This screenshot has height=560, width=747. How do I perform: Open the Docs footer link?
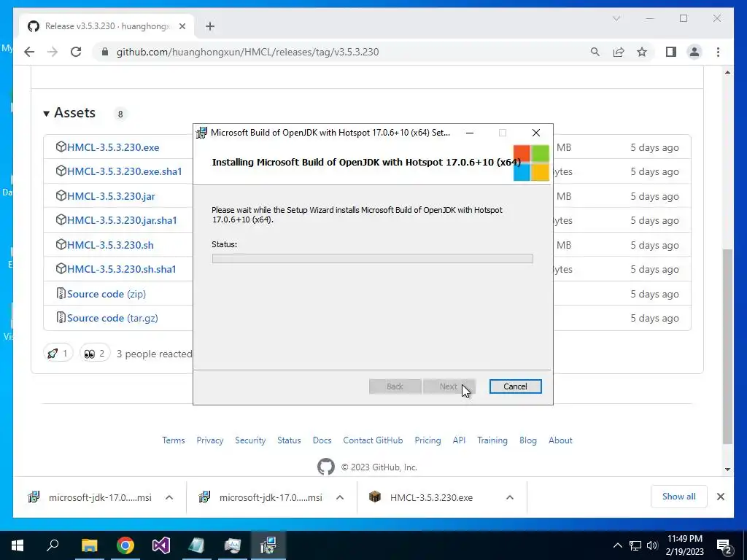(x=322, y=440)
